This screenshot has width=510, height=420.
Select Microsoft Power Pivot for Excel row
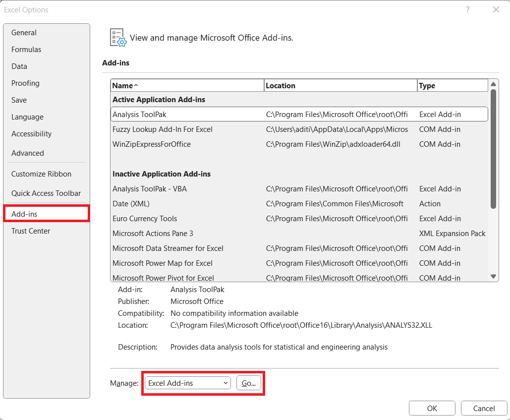[299, 278]
